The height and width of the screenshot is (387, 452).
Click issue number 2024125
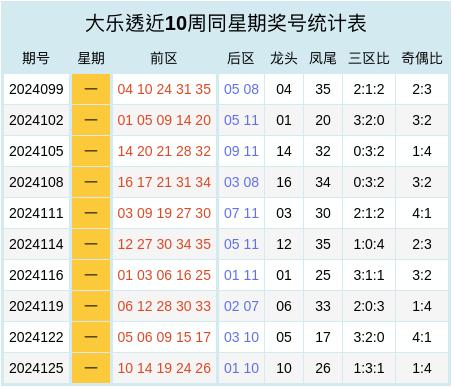[x=36, y=368]
